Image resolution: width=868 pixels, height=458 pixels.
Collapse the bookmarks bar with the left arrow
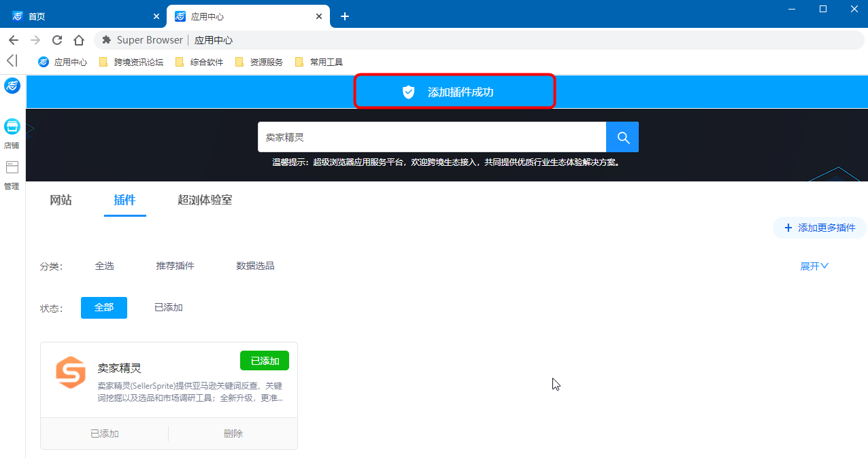tap(11, 61)
